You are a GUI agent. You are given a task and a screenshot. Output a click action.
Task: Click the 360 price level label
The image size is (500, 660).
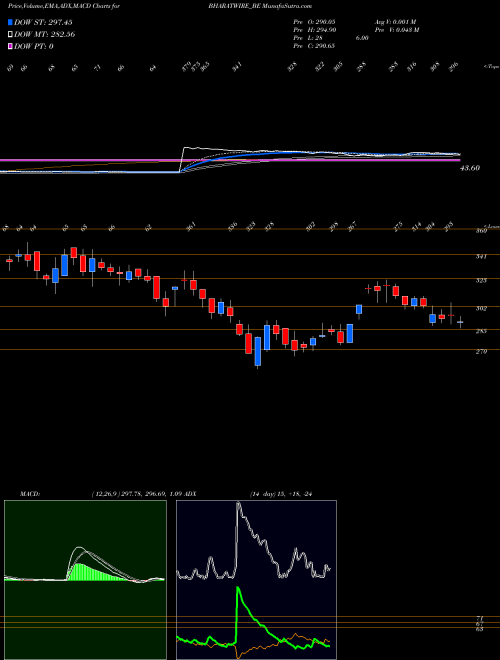(x=481, y=231)
